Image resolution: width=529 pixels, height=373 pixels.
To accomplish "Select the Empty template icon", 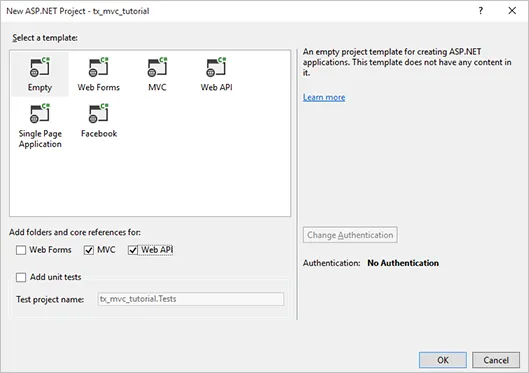I will coord(40,67).
